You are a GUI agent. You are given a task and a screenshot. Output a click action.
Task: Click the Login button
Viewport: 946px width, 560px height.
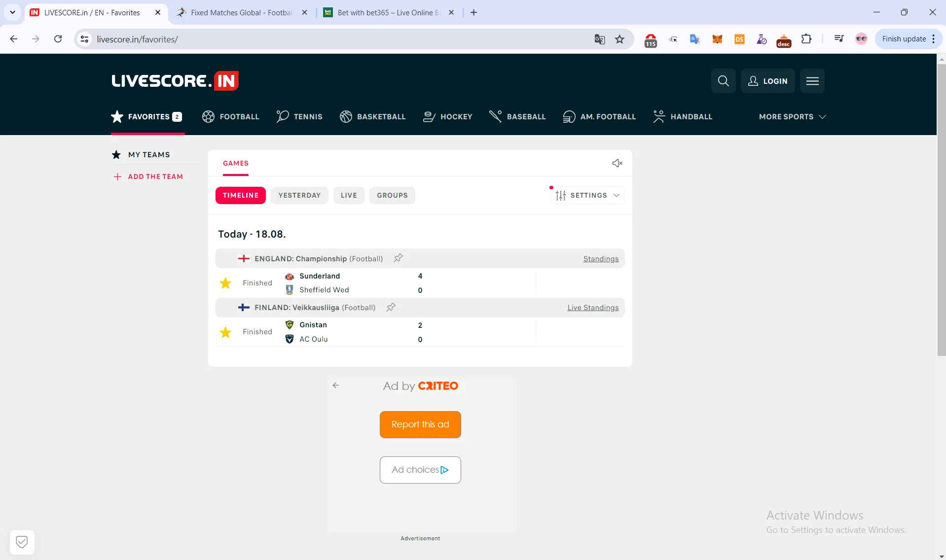(767, 81)
